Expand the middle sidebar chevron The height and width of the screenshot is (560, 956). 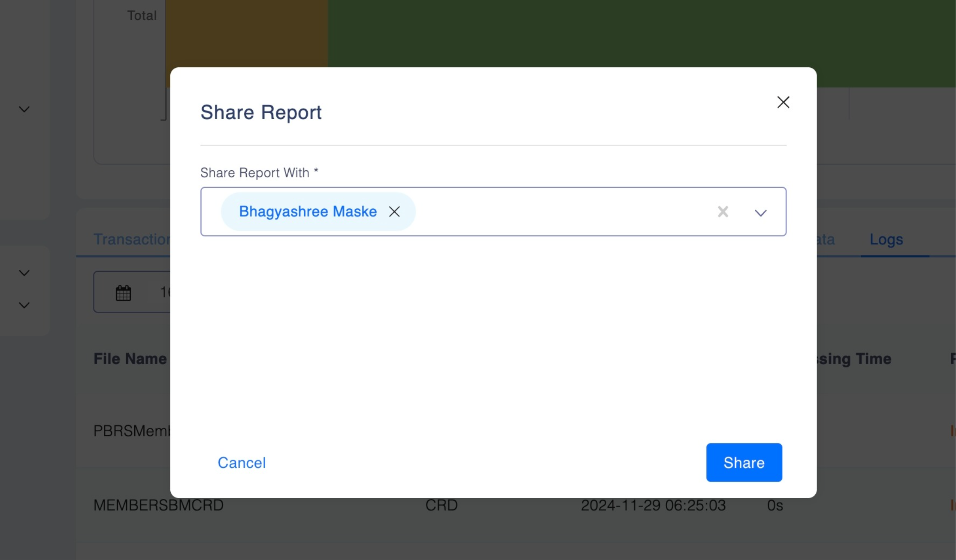coord(24,273)
